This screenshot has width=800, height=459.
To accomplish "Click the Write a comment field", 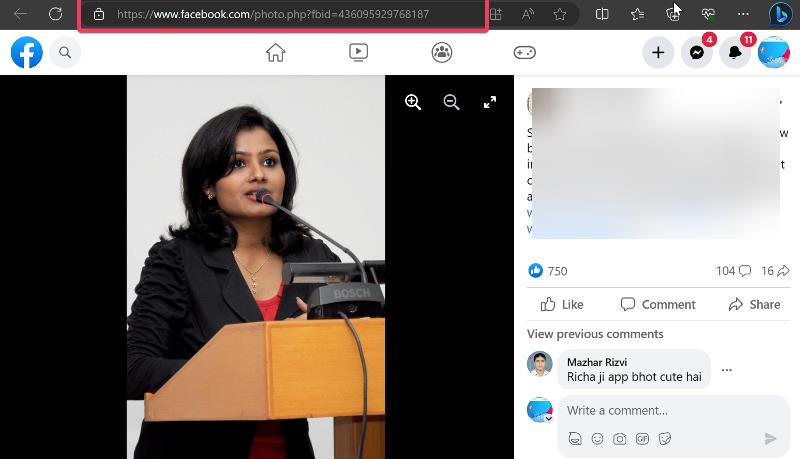I will pyautogui.click(x=673, y=411).
